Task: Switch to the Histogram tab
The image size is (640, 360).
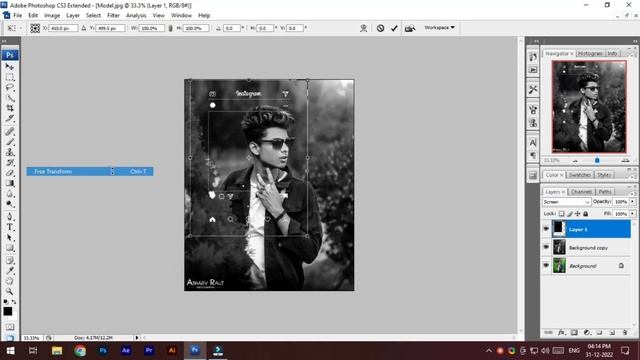Action: pyautogui.click(x=590, y=53)
